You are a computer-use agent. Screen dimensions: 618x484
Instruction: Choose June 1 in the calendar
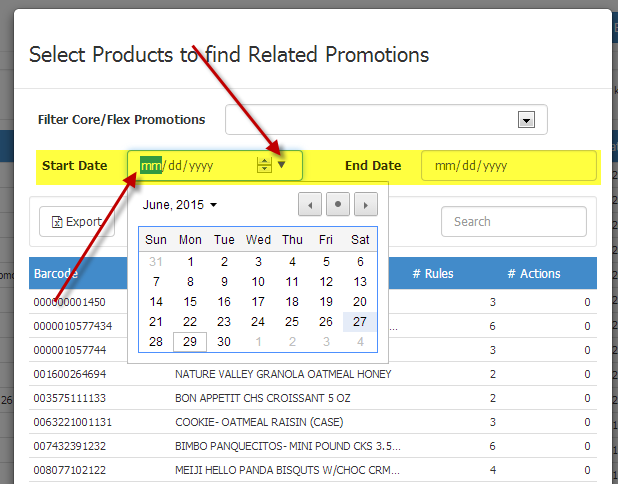(190, 262)
